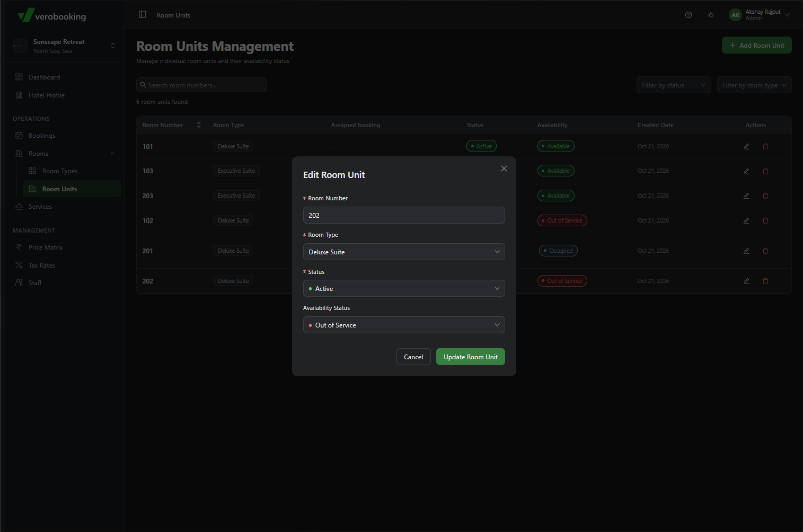Image resolution: width=803 pixels, height=532 pixels.
Task: Close the Edit Room Unit dialog
Action: click(504, 169)
